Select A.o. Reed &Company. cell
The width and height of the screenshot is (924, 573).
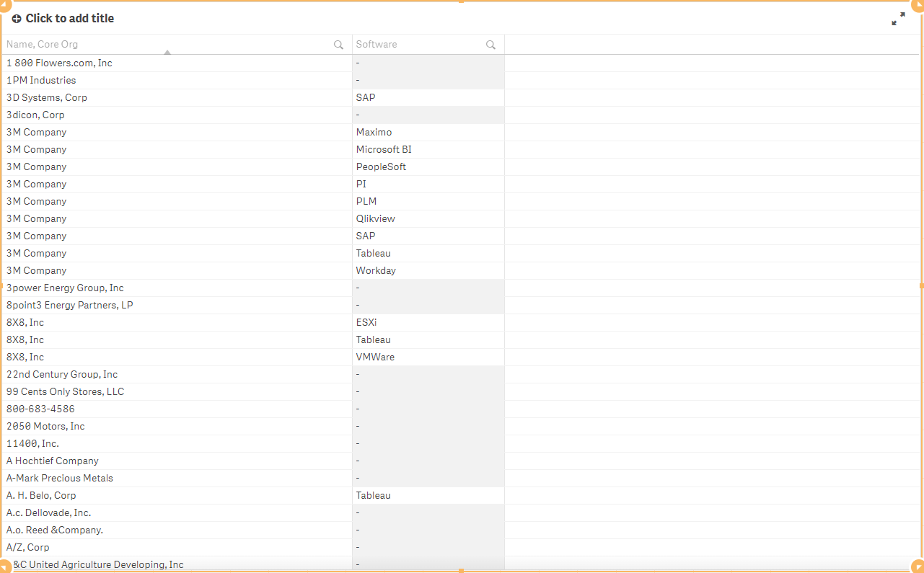177,530
